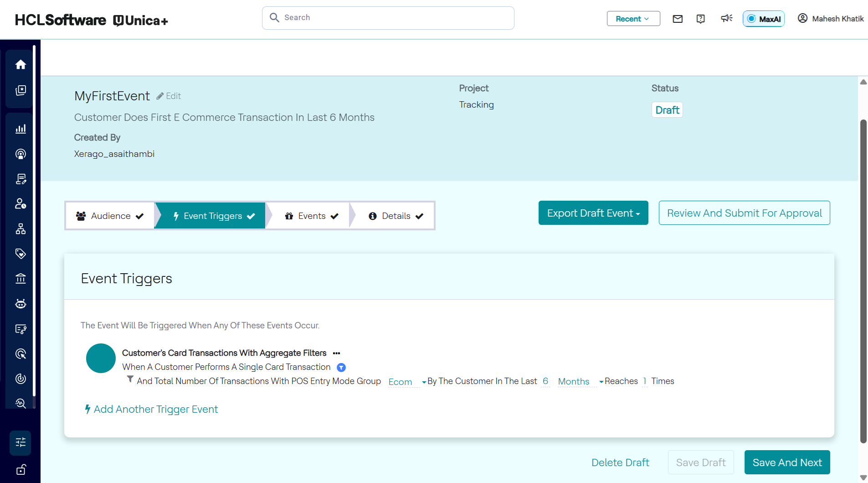The width and height of the screenshot is (868, 483).
Task: Open the announcements megaphone icon
Action: point(726,18)
